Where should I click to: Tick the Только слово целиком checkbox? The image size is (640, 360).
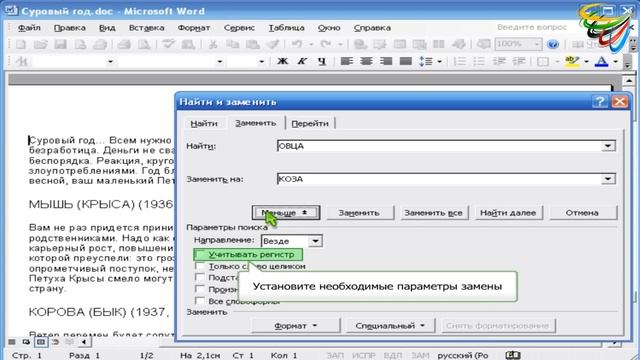pyautogui.click(x=200, y=266)
